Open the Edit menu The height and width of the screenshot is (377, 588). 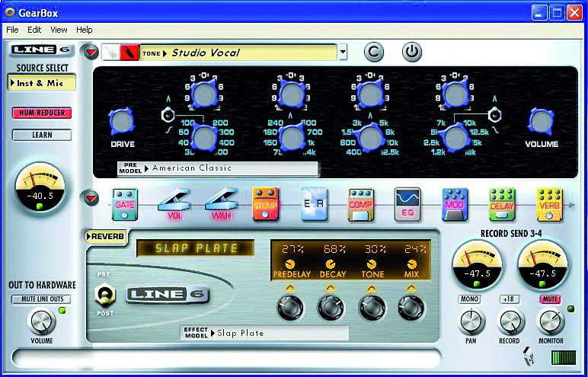(34, 30)
